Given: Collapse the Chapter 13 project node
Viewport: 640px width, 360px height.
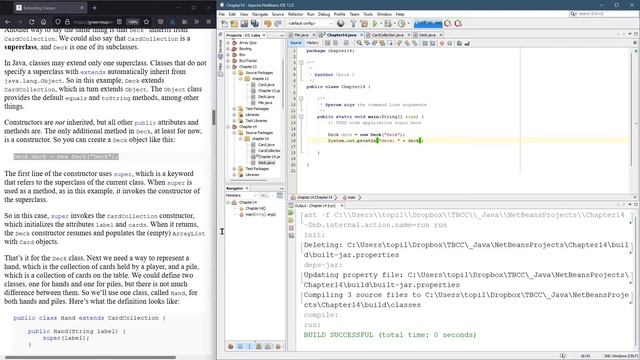Looking at the screenshot, I should pos(228,67).
